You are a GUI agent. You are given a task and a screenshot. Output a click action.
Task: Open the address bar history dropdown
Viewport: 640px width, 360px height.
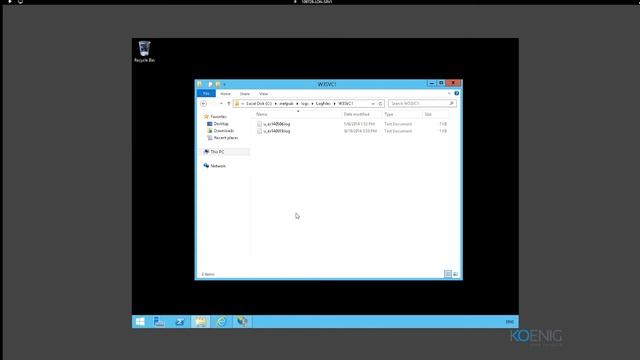(373, 104)
